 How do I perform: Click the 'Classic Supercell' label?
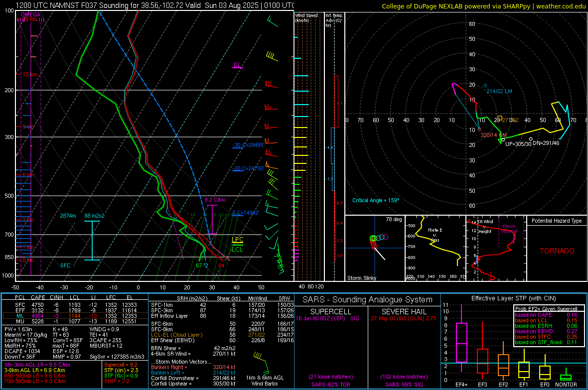tap(509, 229)
